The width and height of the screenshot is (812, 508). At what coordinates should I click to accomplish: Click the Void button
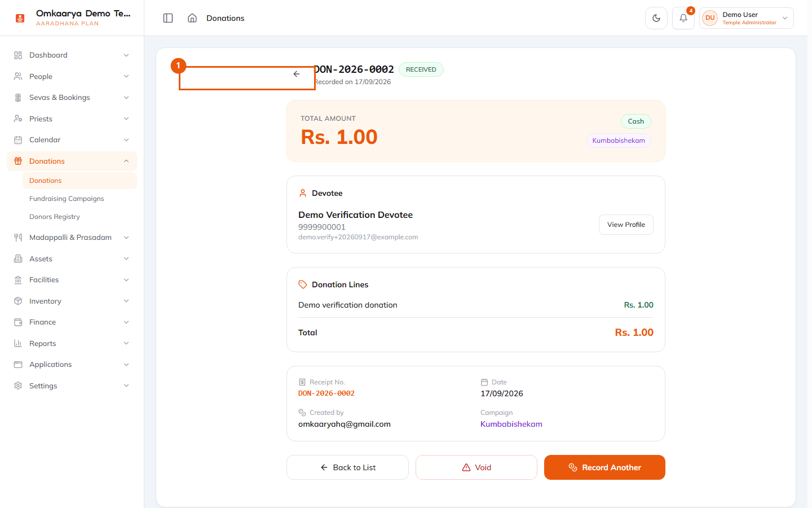point(476,467)
